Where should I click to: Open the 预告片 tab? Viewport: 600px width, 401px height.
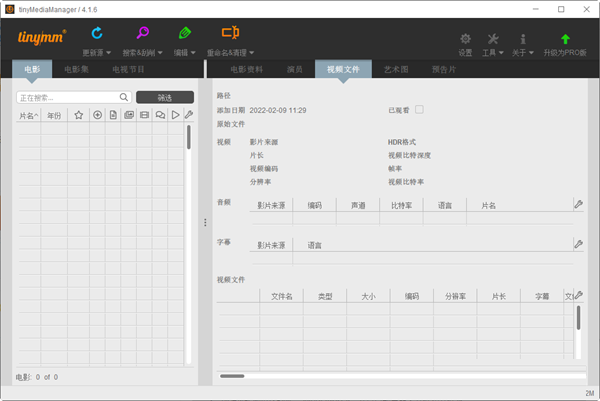pos(444,69)
